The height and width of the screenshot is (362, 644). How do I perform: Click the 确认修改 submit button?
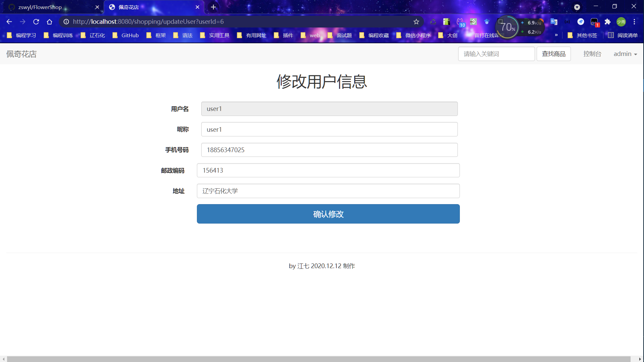point(328,214)
